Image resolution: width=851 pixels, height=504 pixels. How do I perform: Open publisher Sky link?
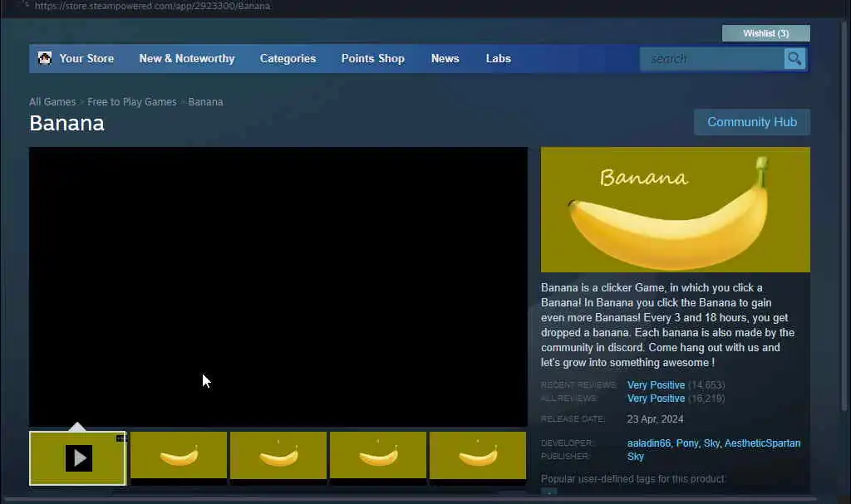(636, 457)
